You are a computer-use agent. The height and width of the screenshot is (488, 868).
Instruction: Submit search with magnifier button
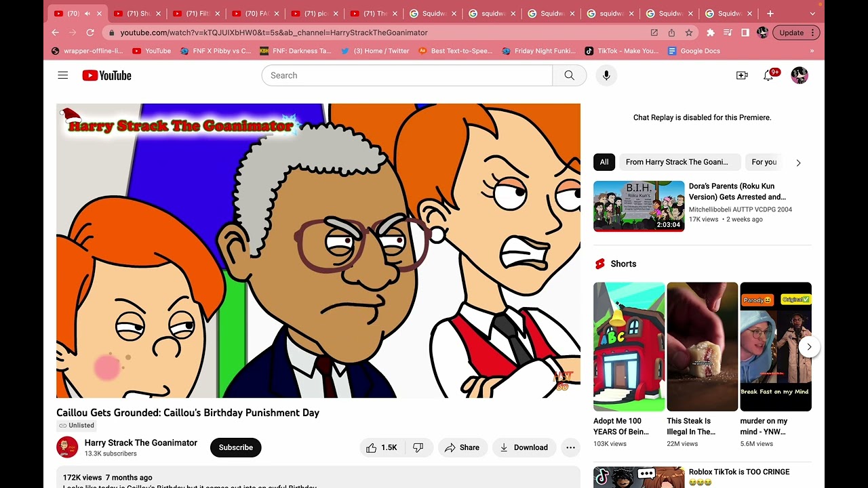tap(570, 75)
